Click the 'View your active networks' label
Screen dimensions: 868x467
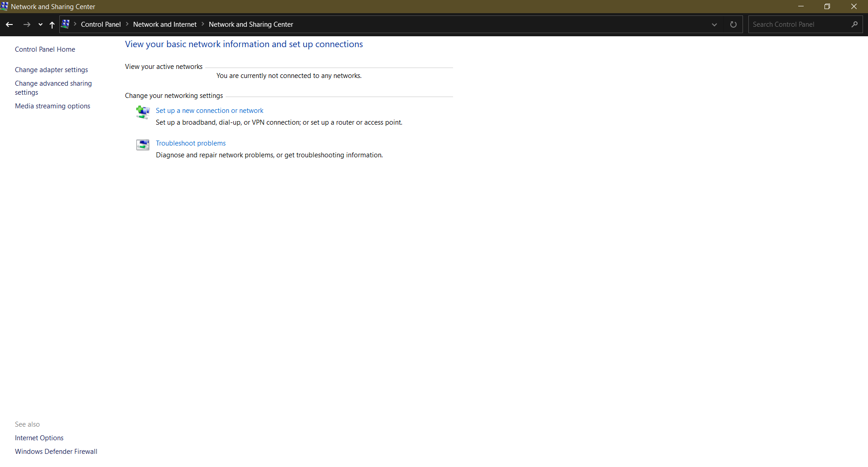click(164, 67)
